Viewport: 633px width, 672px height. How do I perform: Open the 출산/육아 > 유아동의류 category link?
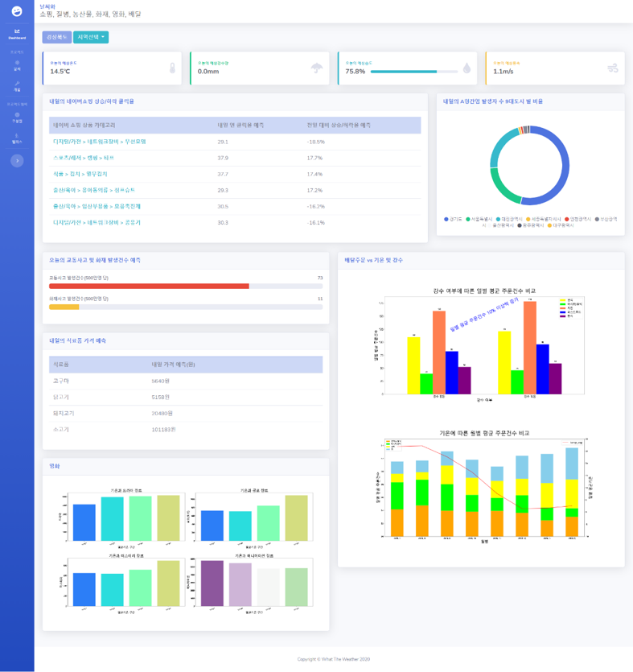[x=94, y=190]
